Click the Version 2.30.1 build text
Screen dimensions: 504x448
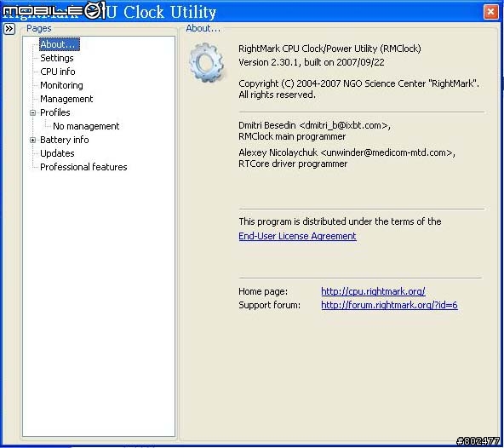pos(311,62)
